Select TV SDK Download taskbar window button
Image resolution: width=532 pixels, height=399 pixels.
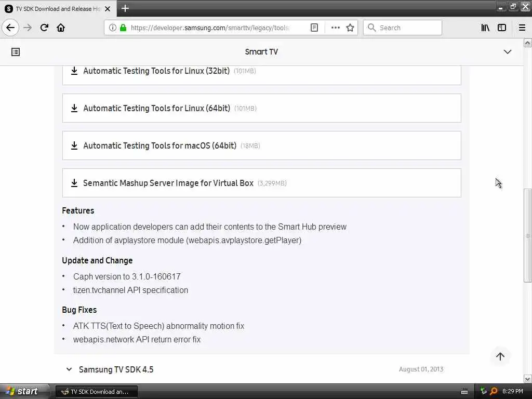coord(96,392)
